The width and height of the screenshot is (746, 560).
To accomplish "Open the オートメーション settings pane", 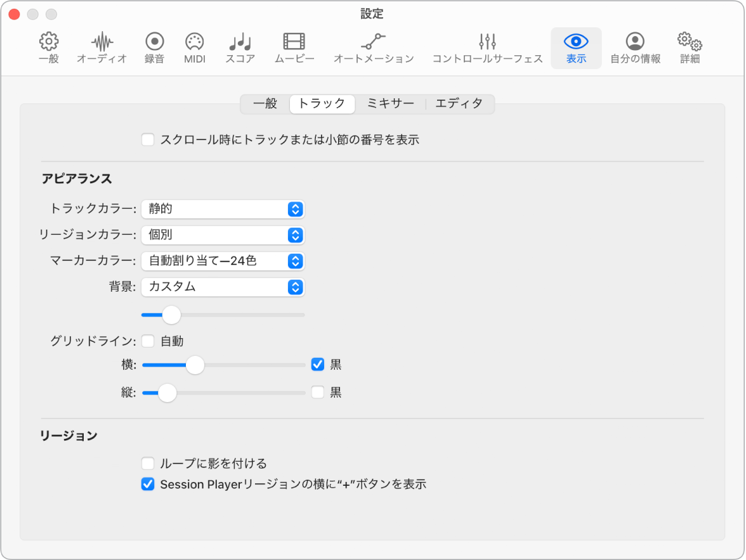I will point(374,48).
